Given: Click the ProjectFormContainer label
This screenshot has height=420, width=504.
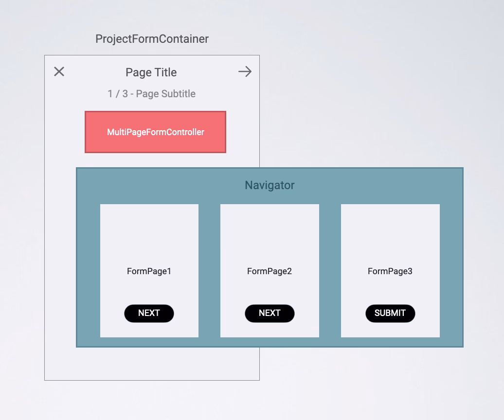Looking at the screenshot, I should 152,39.
